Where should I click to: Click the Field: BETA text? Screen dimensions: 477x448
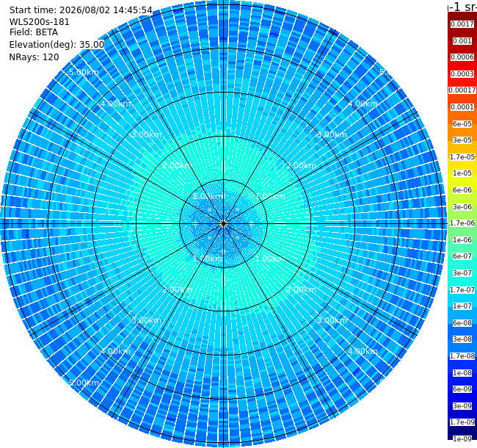[x=34, y=32]
